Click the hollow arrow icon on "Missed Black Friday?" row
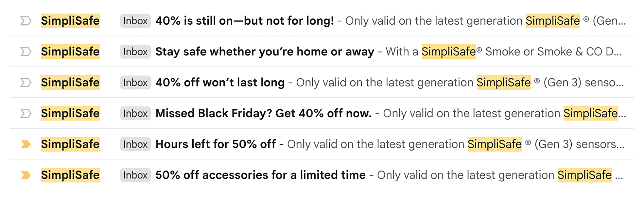Viewport: 644px width, 197px height. (x=26, y=113)
